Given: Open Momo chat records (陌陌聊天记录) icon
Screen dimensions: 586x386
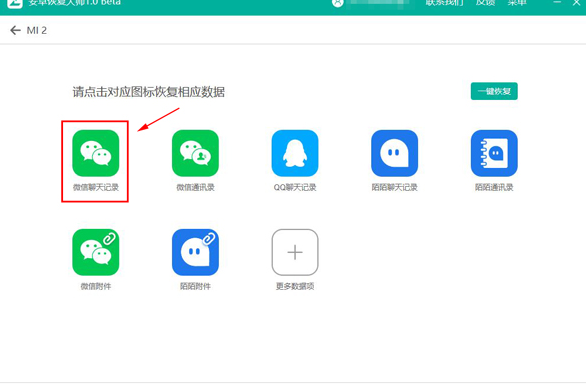Looking at the screenshot, I should point(394,153).
